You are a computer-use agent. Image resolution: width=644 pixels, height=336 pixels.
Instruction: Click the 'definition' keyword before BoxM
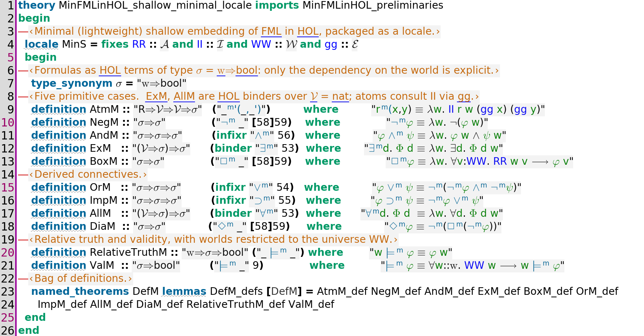click(59, 161)
